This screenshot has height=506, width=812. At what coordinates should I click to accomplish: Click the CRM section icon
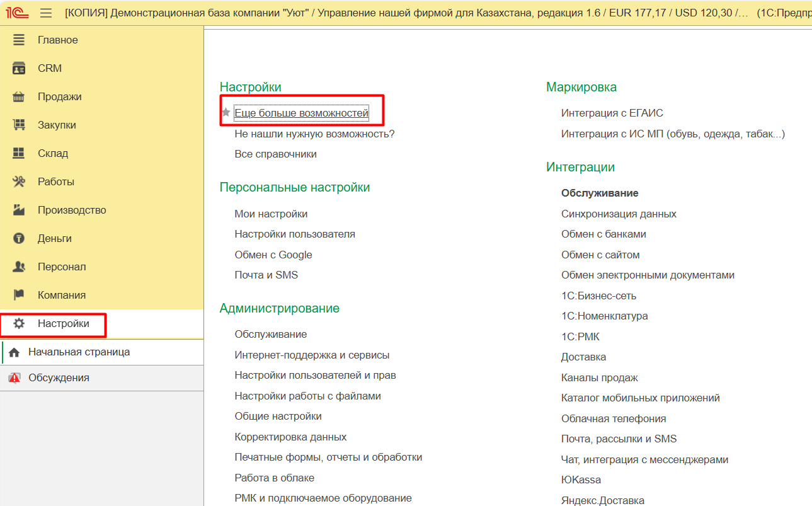tap(19, 68)
